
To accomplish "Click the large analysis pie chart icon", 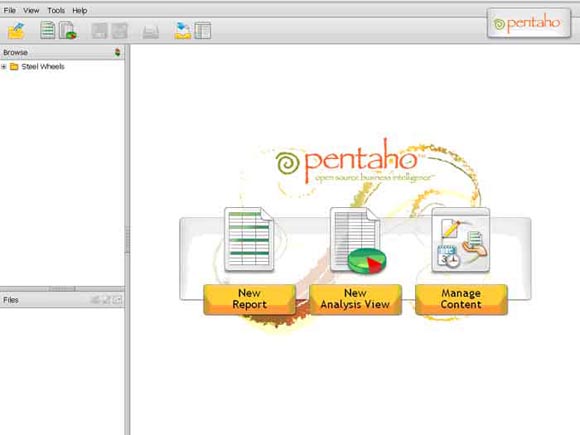I will click(x=357, y=240).
